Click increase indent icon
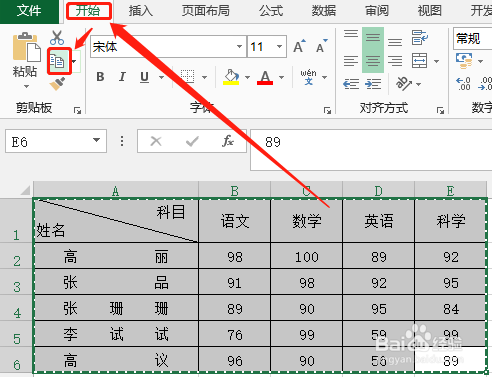492x377 pixels. [373, 84]
